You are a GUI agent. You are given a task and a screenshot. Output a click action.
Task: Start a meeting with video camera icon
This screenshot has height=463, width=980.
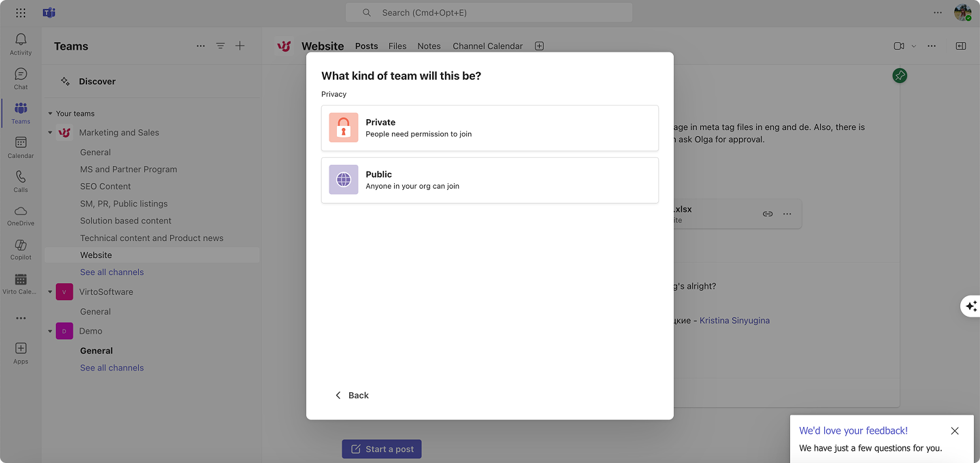899,46
